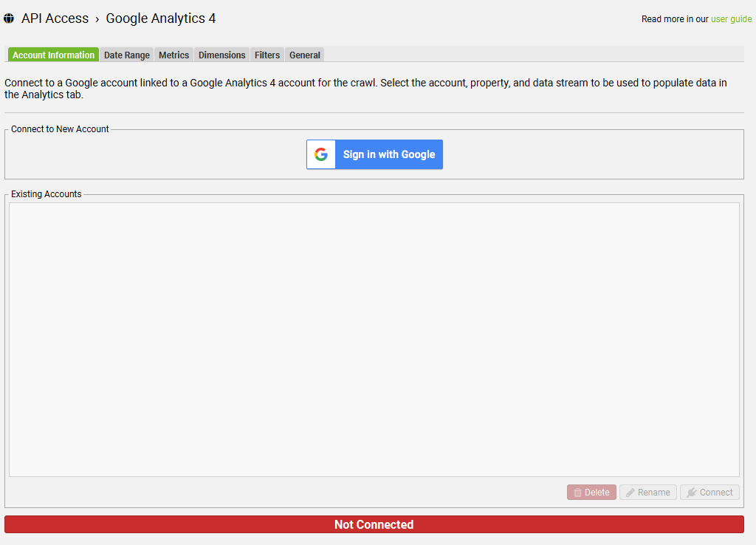Click the Connect account button
The width and height of the screenshot is (756, 545).
(709, 492)
